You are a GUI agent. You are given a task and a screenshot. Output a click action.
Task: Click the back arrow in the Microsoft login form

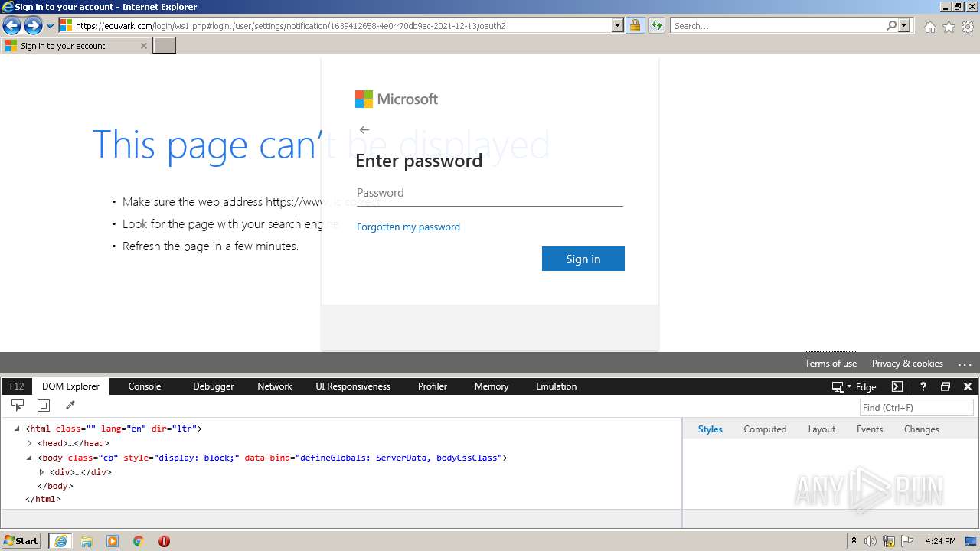(364, 130)
